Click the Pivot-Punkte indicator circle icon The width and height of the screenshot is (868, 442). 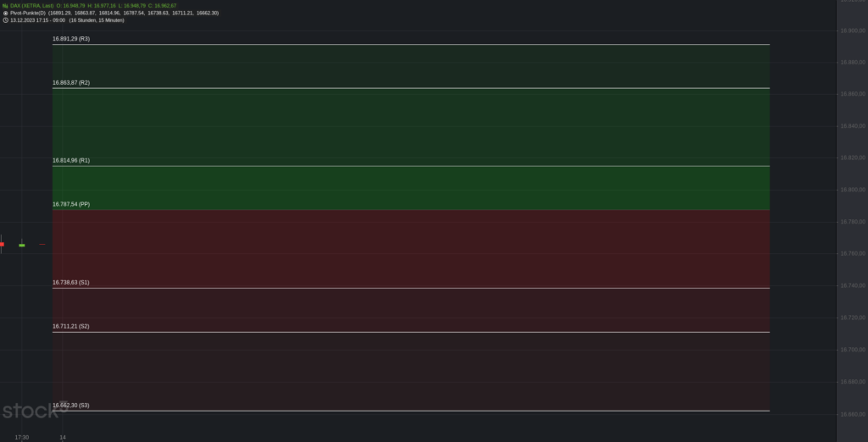[x=5, y=13]
